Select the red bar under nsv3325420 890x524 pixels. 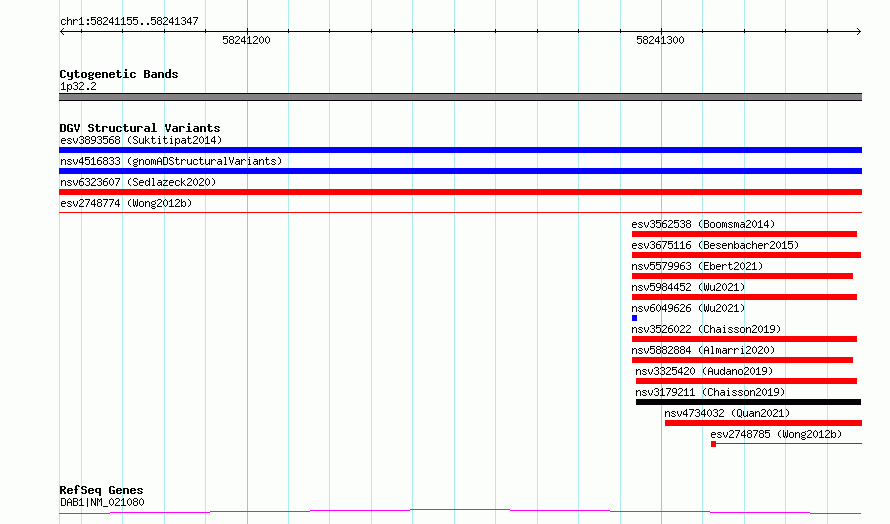tap(746, 381)
